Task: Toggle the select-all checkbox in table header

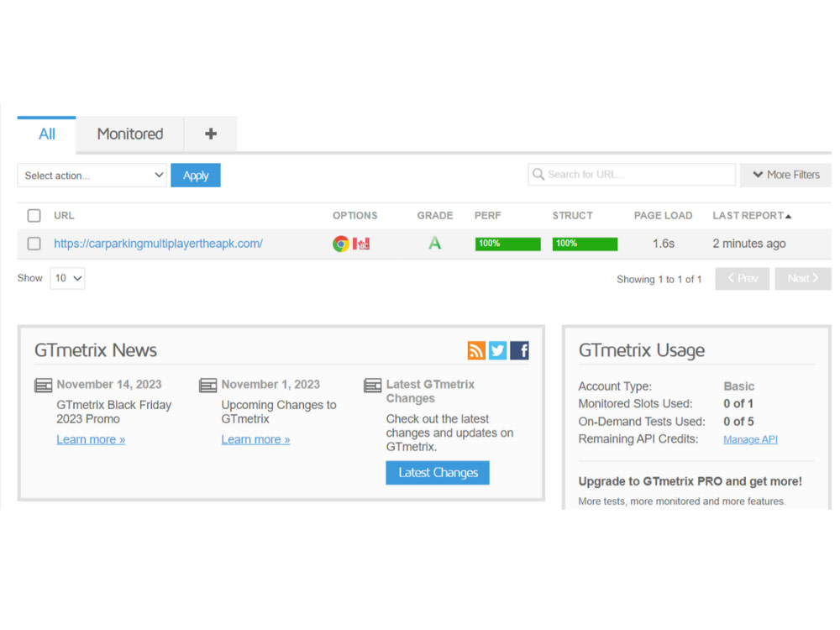Action: point(34,215)
